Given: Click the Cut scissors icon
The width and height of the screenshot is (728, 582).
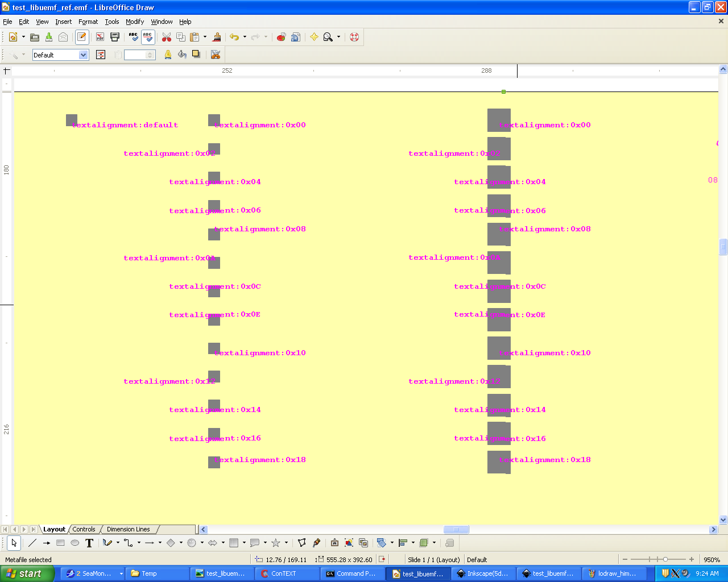Looking at the screenshot, I should (x=167, y=37).
